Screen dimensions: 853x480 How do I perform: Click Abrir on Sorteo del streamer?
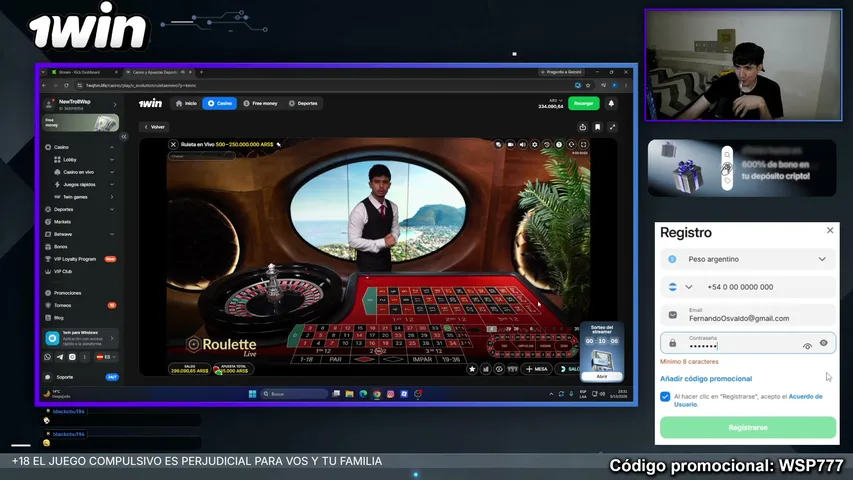[602, 376]
